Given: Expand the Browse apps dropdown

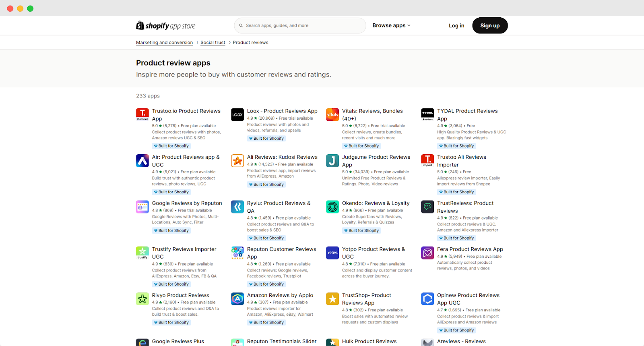Looking at the screenshot, I should coord(391,25).
